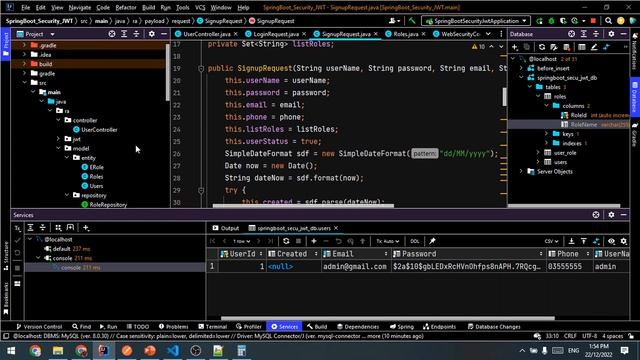Expand the jwt package in Project tree
The width and height of the screenshot is (640, 360).
click(x=58, y=139)
